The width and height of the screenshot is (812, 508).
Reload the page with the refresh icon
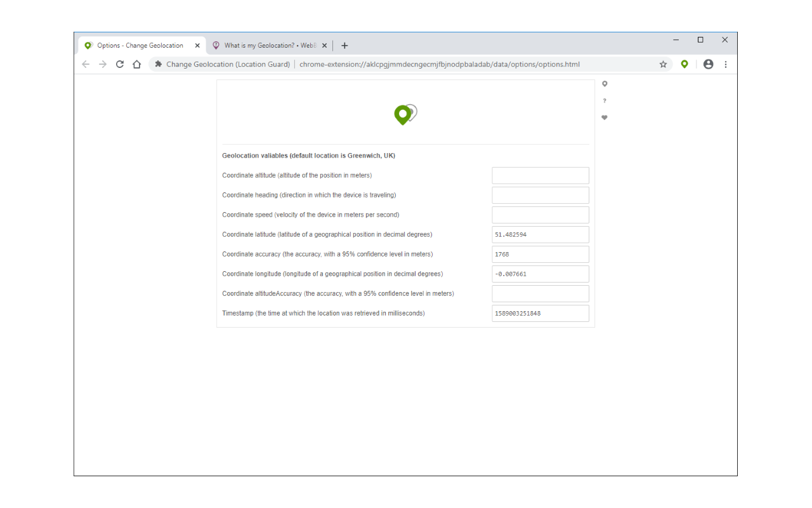tap(119, 64)
